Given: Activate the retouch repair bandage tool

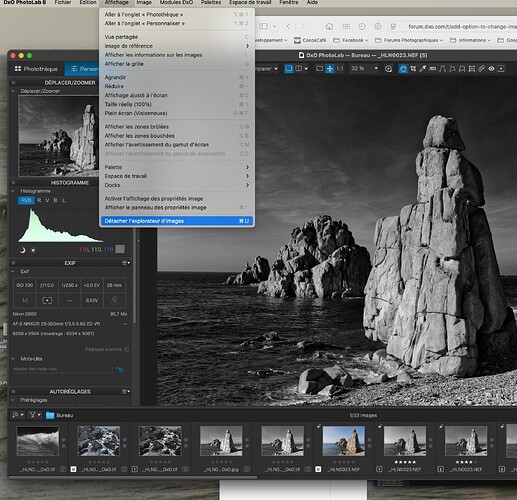Looking at the screenshot, I should point(482,69).
